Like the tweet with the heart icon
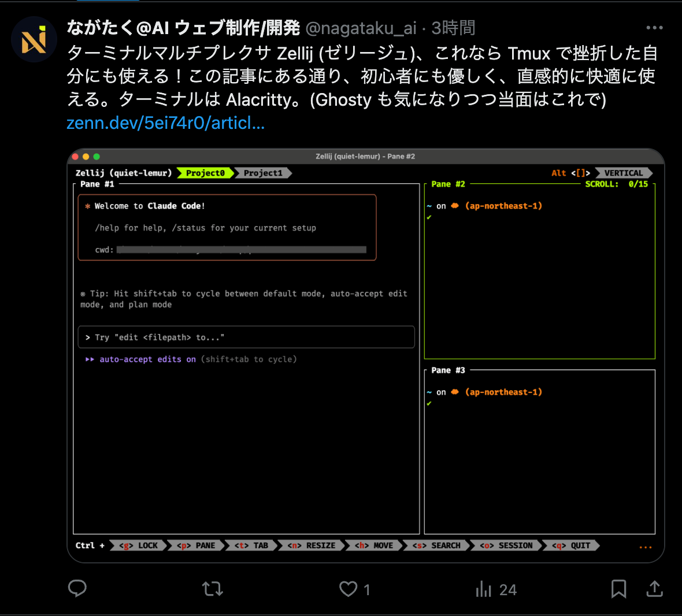 [349, 589]
